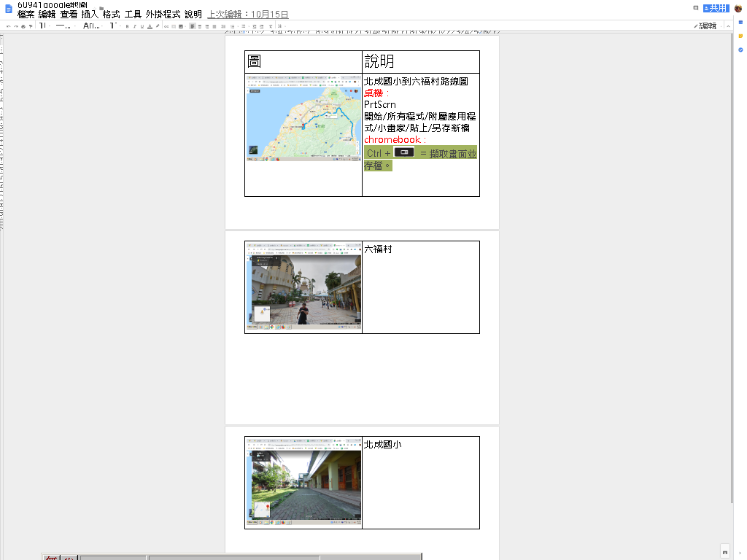Select left align
This screenshot has height=560, width=747.
click(x=193, y=26)
